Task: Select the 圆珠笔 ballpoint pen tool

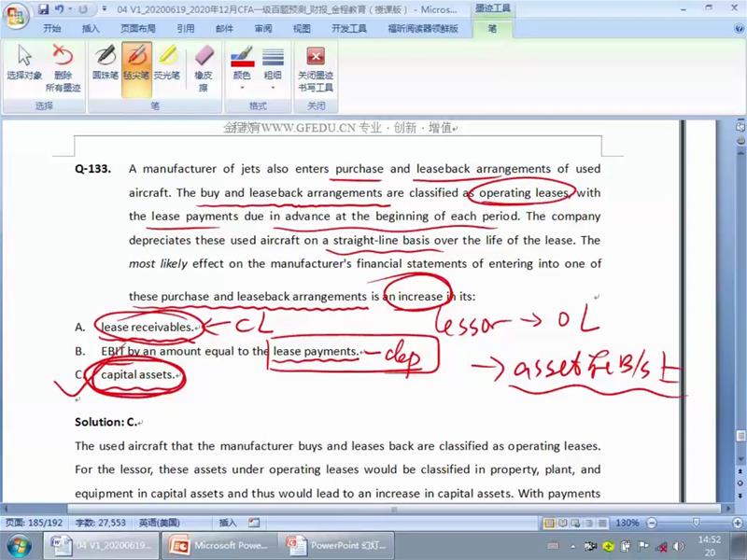Action: tap(106, 62)
